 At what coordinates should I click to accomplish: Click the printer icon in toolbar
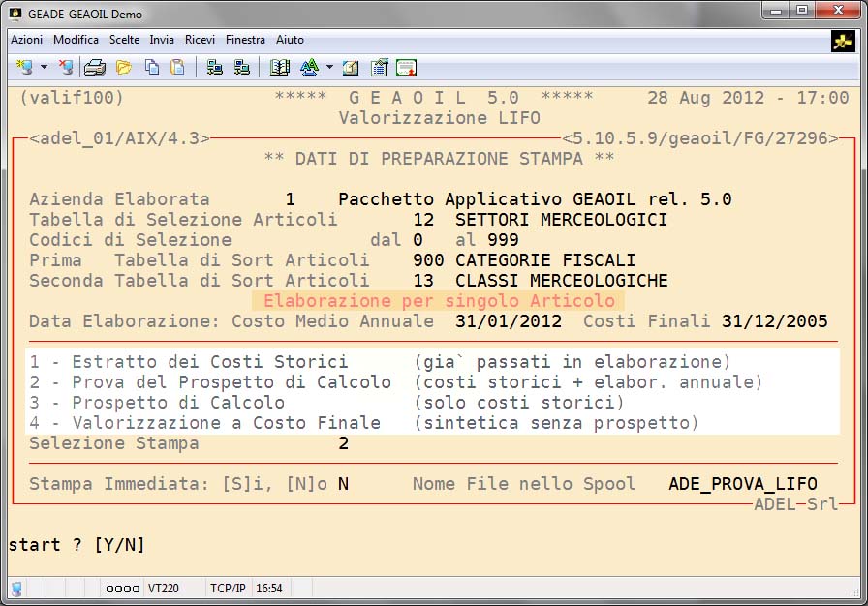[x=95, y=68]
